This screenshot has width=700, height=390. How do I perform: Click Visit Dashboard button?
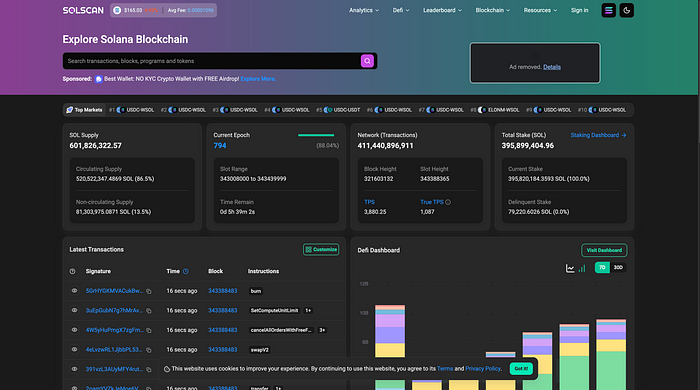pos(604,250)
